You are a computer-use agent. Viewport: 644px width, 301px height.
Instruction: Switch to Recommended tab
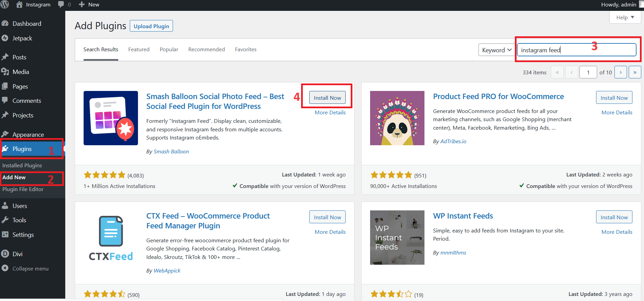[207, 50]
